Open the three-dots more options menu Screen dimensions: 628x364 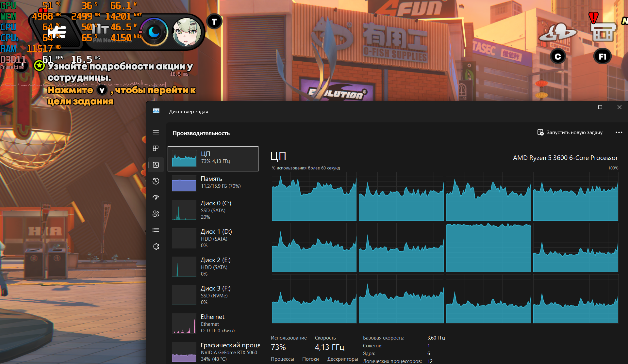point(619,133)
